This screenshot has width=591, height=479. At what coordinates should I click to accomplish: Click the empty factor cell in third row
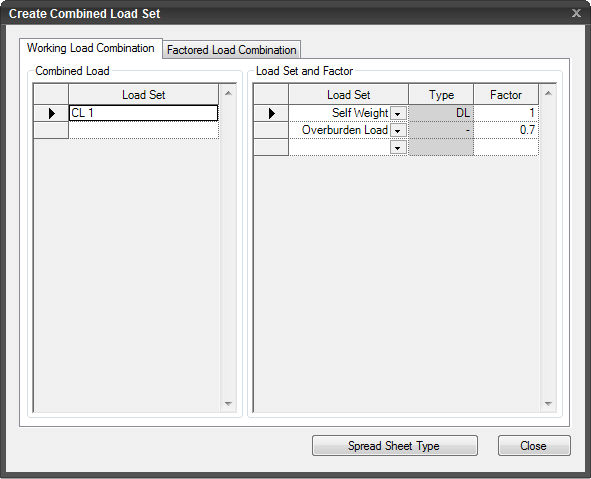tap(506, 147)
